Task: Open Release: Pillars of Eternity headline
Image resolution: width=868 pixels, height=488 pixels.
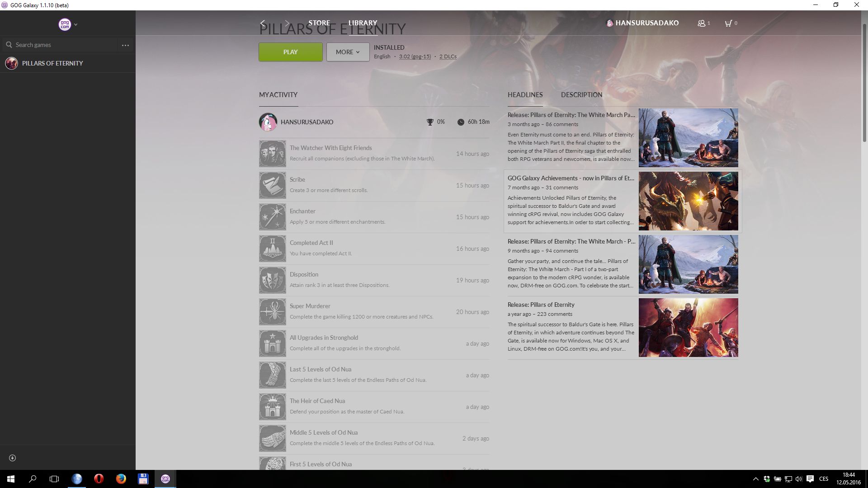Action: pyautogui.click(x=541, y=305)
